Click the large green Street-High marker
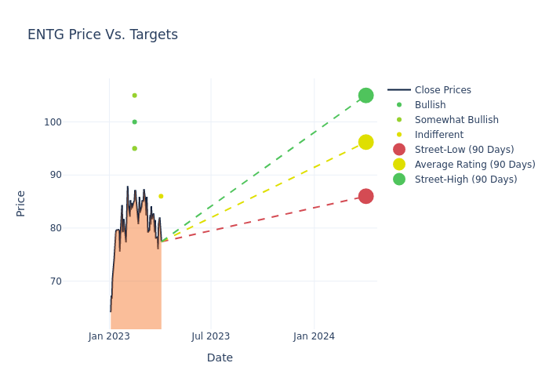 coord(365,96)
